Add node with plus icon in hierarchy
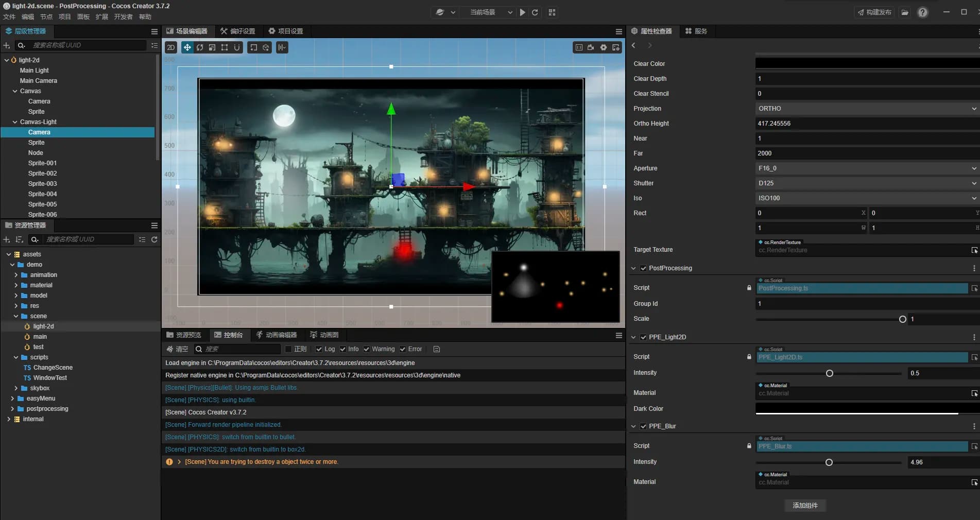This screenshot has height=520, width=980. (7, 45)
